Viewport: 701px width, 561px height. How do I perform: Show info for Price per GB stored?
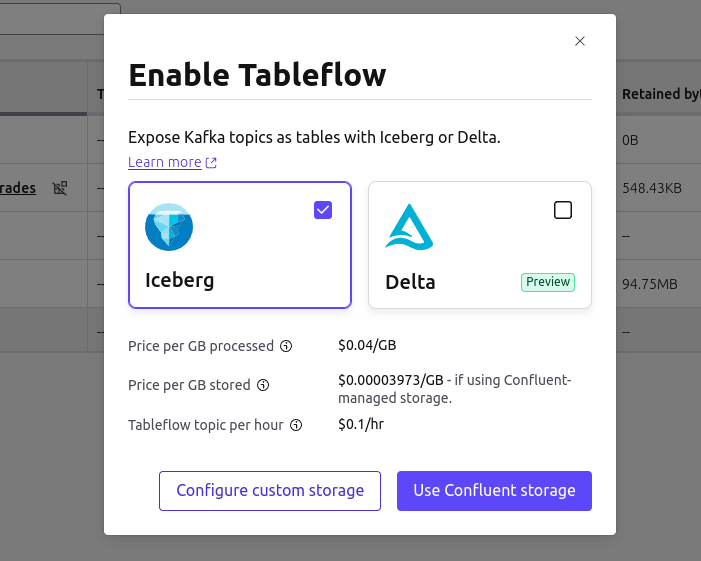[x=263, y=385]
